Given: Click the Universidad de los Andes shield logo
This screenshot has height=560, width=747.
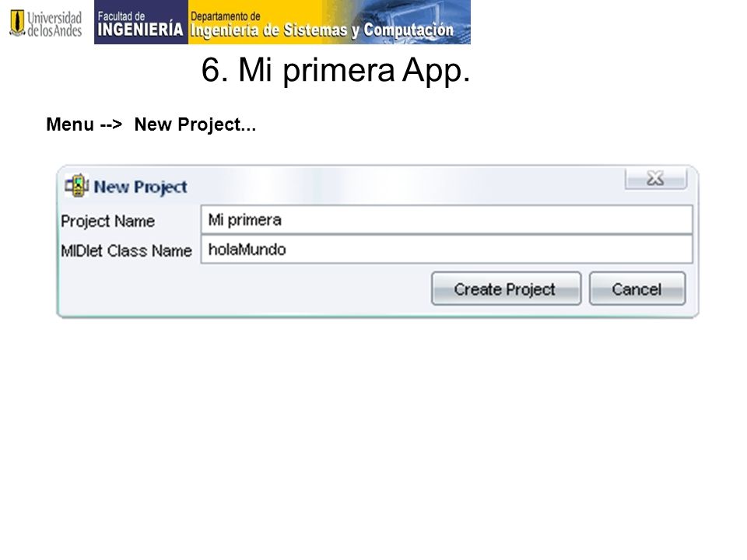Looking at the screenshot, I should (17, 23).
